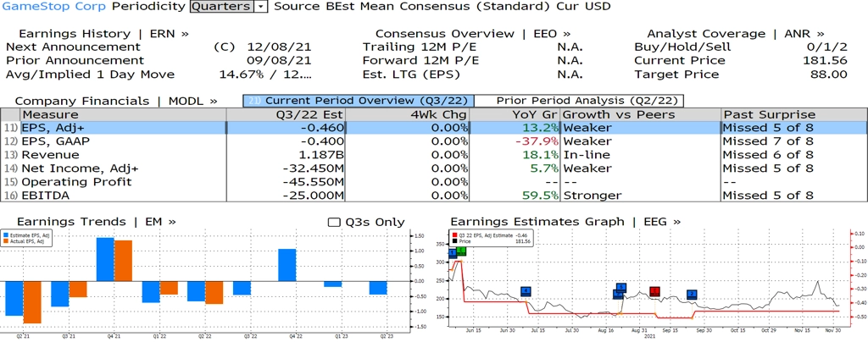Click the Operating Profit value -45.550M

(x=312, y=182)
